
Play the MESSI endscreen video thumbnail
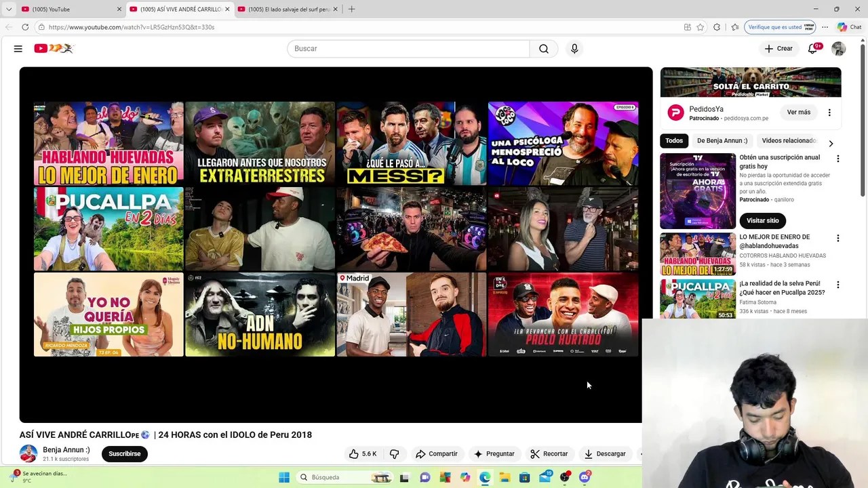[x=412, y=144]
